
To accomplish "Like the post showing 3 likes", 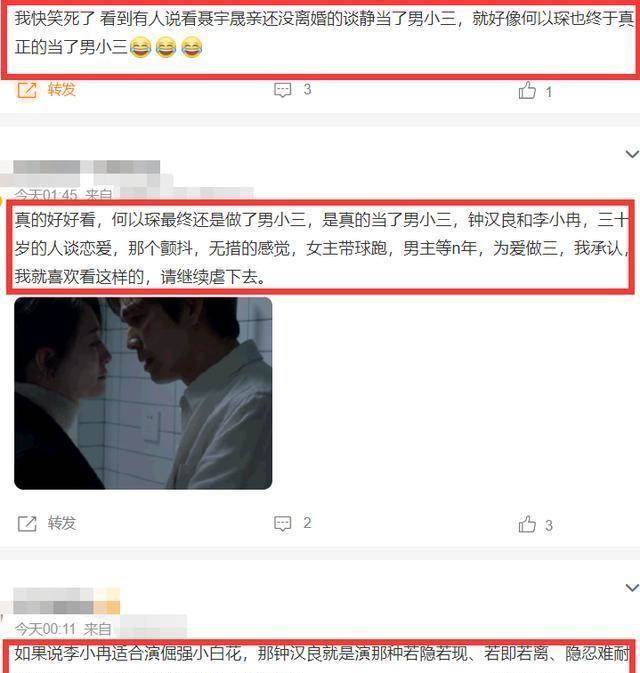I will [527, 524].
